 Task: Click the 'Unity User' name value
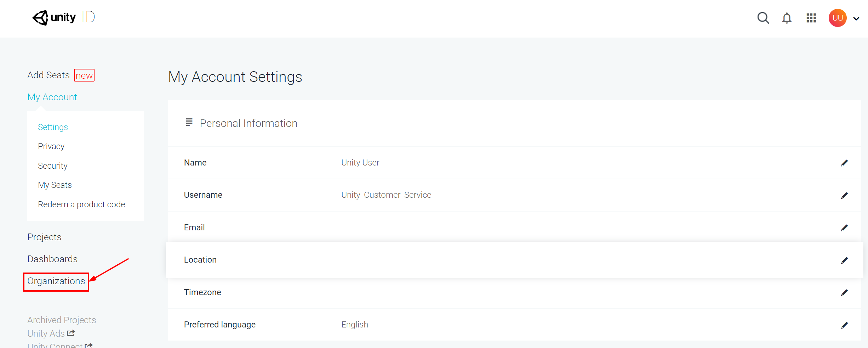pos(360,163)
